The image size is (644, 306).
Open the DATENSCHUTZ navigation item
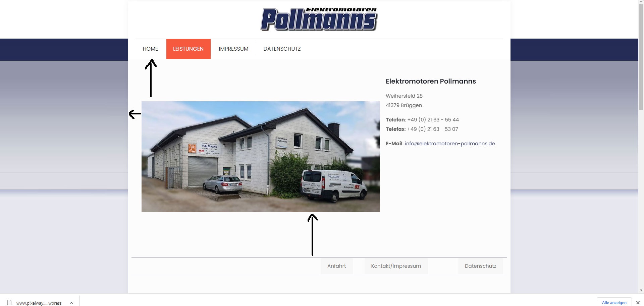pyautogui.click(x=282, y=49)
